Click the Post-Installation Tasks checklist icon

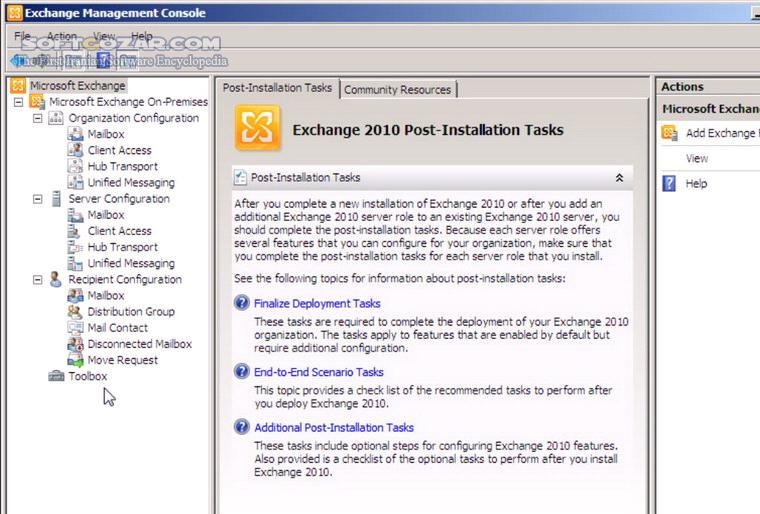(240, 177)
